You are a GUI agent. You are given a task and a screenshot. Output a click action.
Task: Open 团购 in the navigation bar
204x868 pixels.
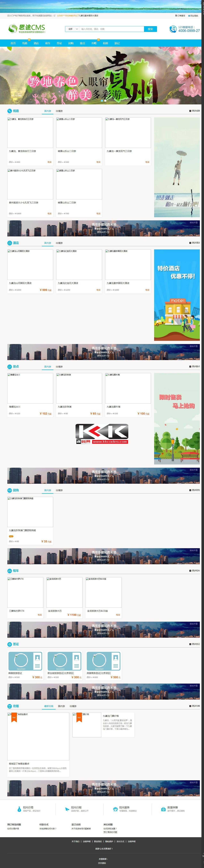[71, 43]
